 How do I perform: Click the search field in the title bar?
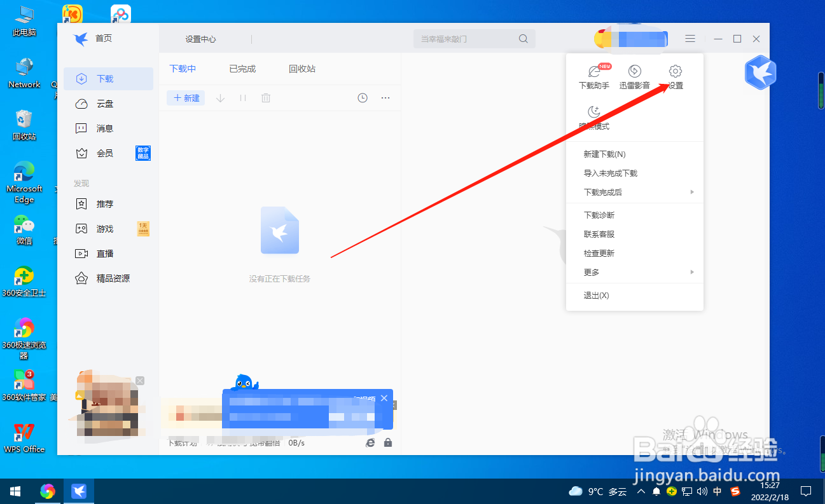[x=474, y=38]
